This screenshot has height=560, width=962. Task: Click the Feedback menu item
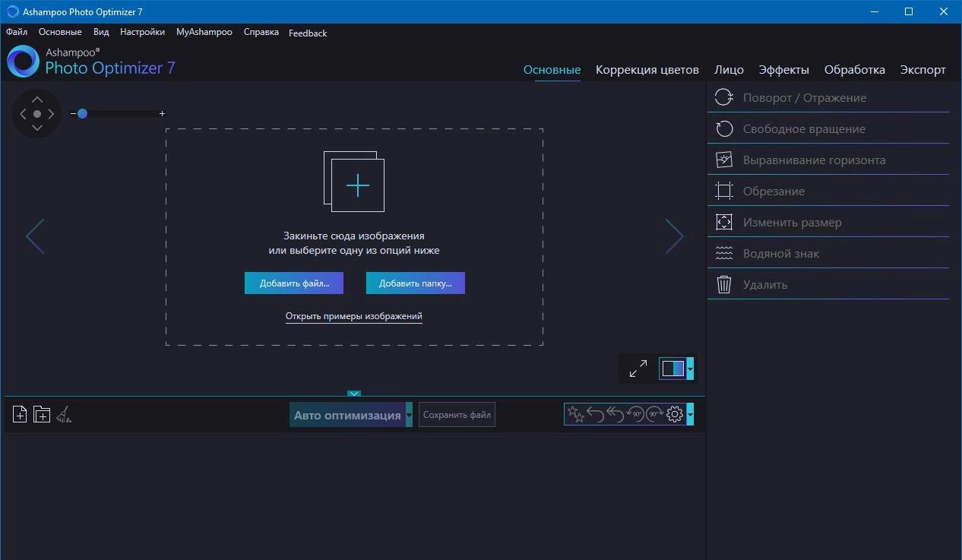[x=308, y=33]
